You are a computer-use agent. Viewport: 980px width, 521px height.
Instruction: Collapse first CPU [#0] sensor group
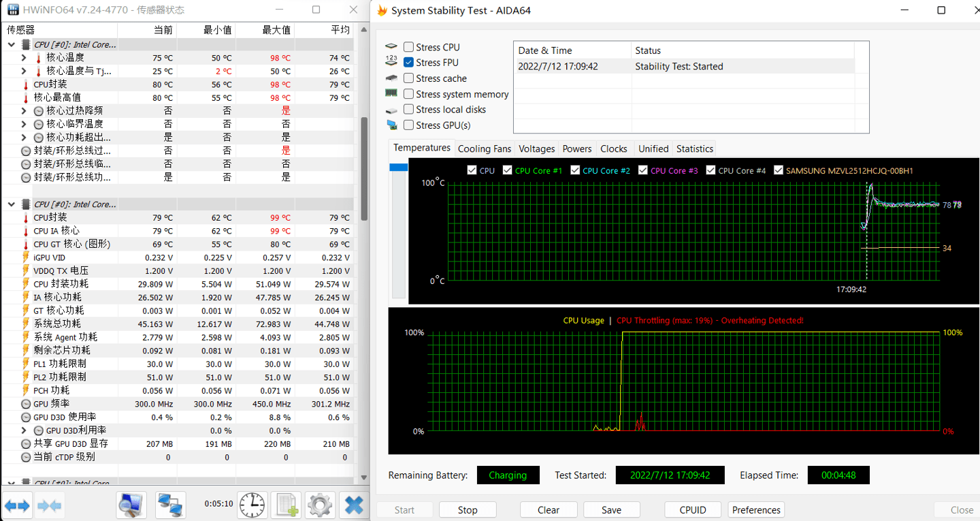pyautogui.click(x=11, y=44)
